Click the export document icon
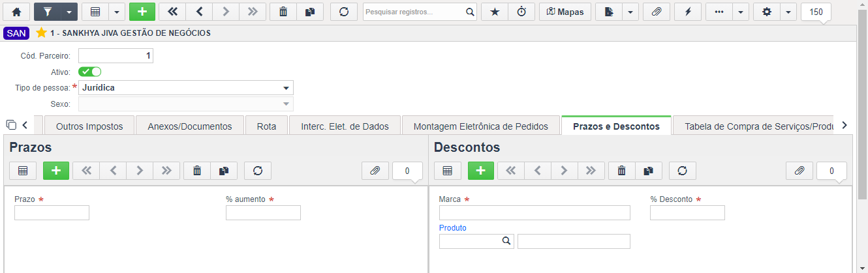 pyautogui.click(x=609, y=12)
